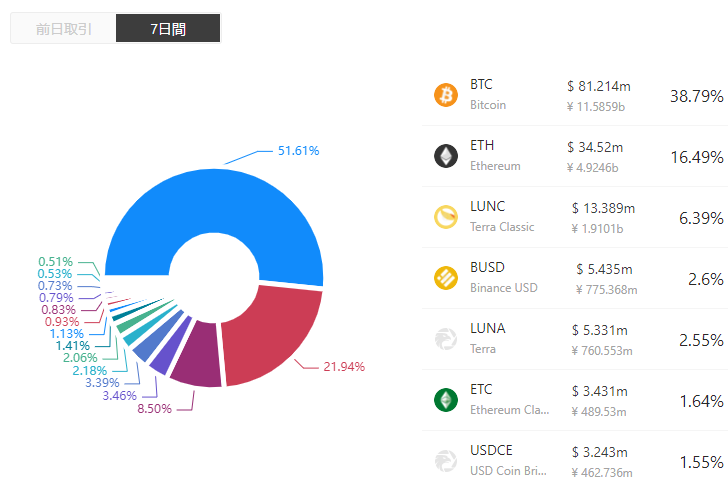728x485 pixels.
Task: Select the 7日間 tab
Action: (167, 29)
